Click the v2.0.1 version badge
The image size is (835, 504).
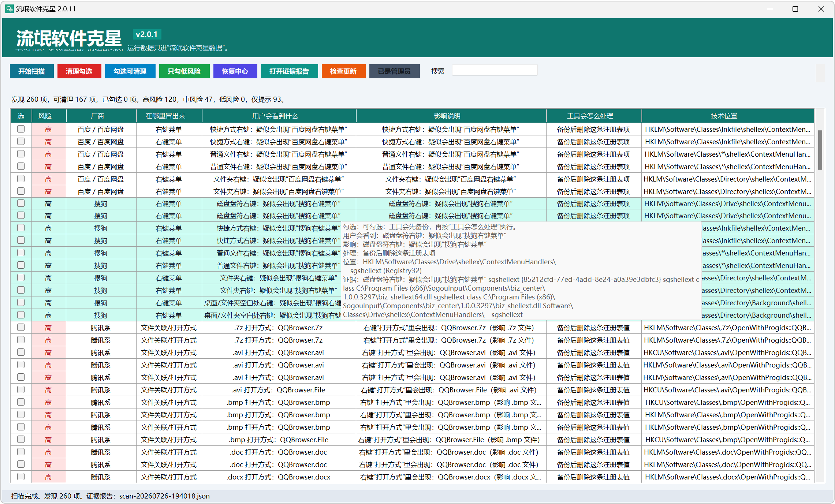click(x=147, y=34)
